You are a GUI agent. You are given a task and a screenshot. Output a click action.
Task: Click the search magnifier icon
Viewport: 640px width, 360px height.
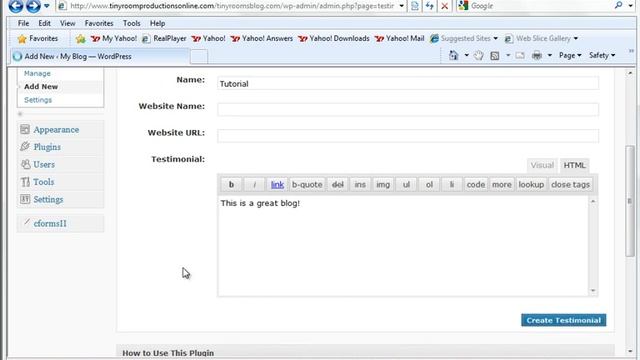(619, 5)
